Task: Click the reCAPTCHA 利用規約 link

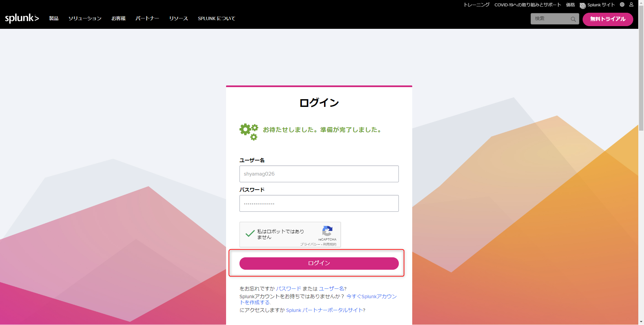Action: 330,244
